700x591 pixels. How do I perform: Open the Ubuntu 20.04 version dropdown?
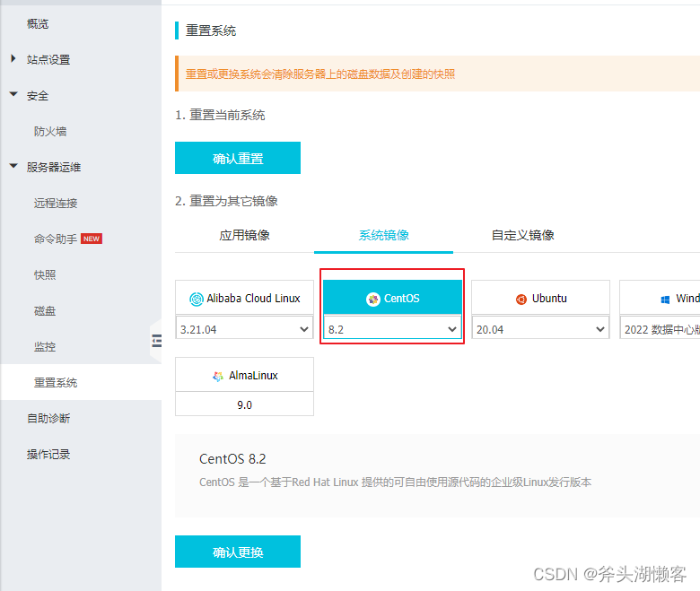[540, 329]
